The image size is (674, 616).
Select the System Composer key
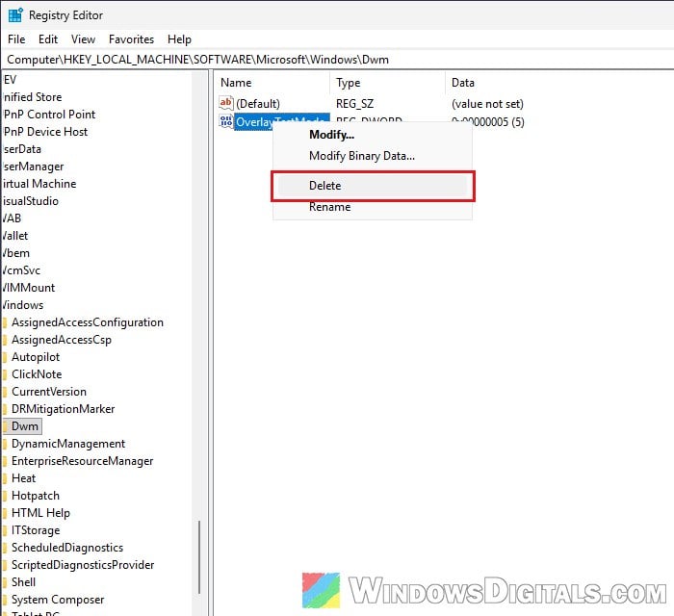coord(58,600)
